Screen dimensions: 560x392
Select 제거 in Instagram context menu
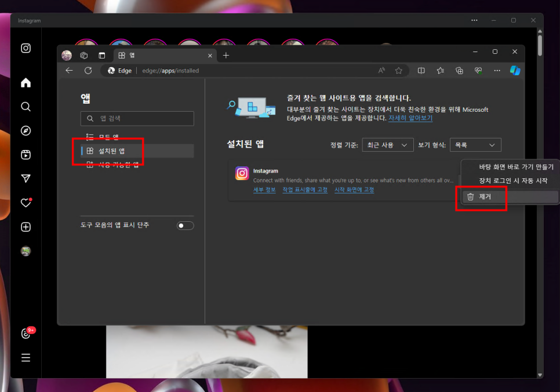pyautogui.click(x=510, y=196)
